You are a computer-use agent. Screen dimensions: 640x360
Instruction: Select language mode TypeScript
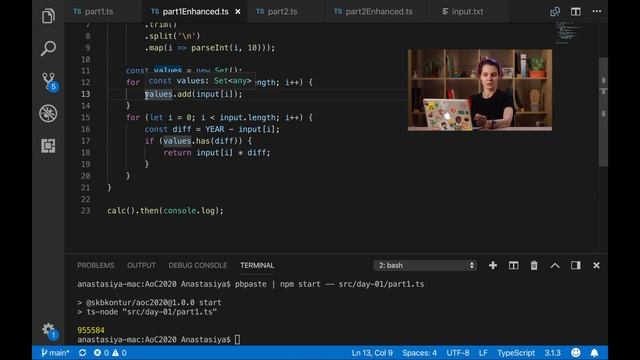(516, 353)
